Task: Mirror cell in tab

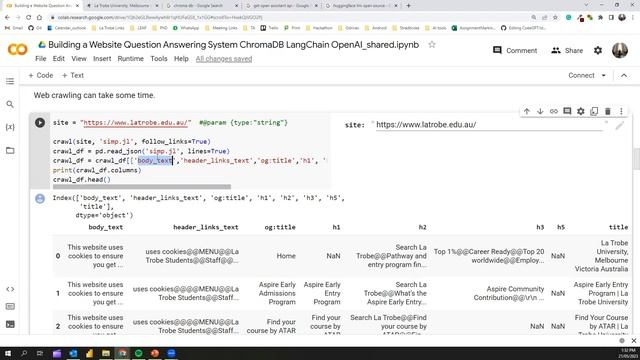Action: coord(594,111)
